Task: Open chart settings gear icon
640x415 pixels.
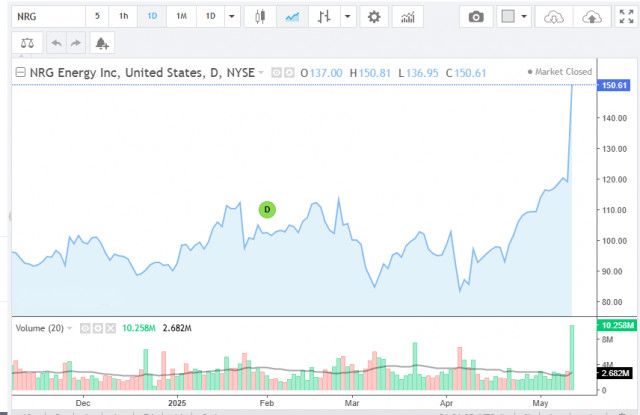Action: click(x=374, y=17)
